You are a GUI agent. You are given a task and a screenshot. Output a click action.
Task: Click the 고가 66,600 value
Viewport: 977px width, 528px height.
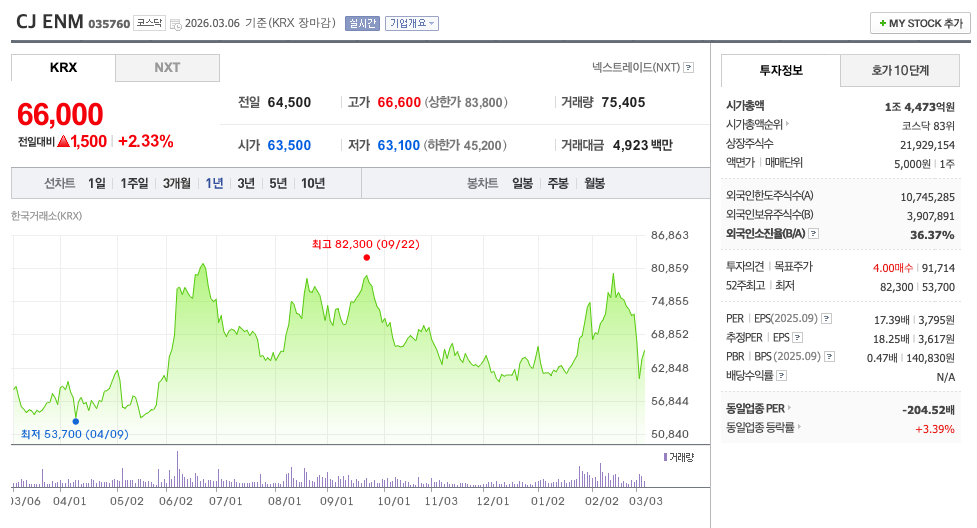click(x=399, y=102)
